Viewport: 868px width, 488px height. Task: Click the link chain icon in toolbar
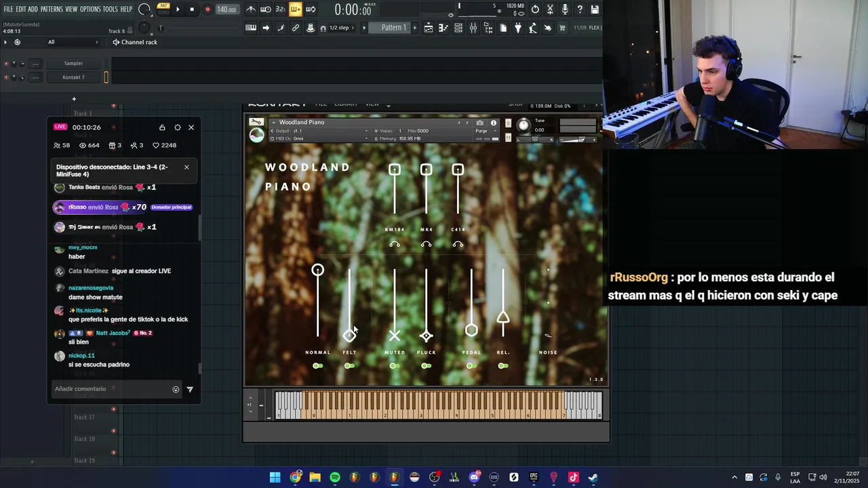pyautogui.click(x=295, y=28)
